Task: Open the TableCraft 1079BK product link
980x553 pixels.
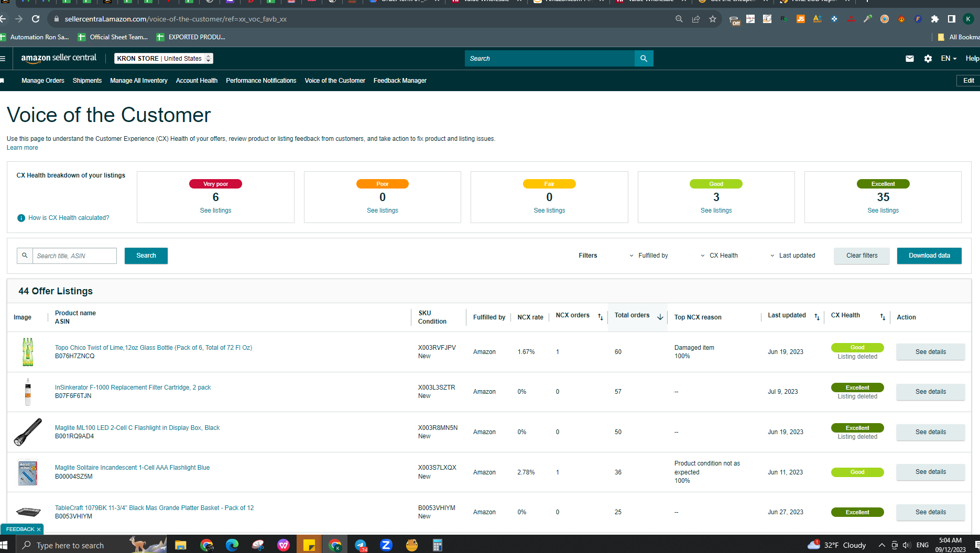Action: (154, 508)
